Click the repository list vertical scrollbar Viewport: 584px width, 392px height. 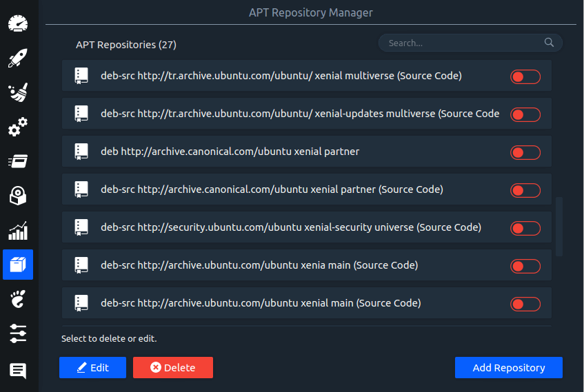[x=559, y=227]
